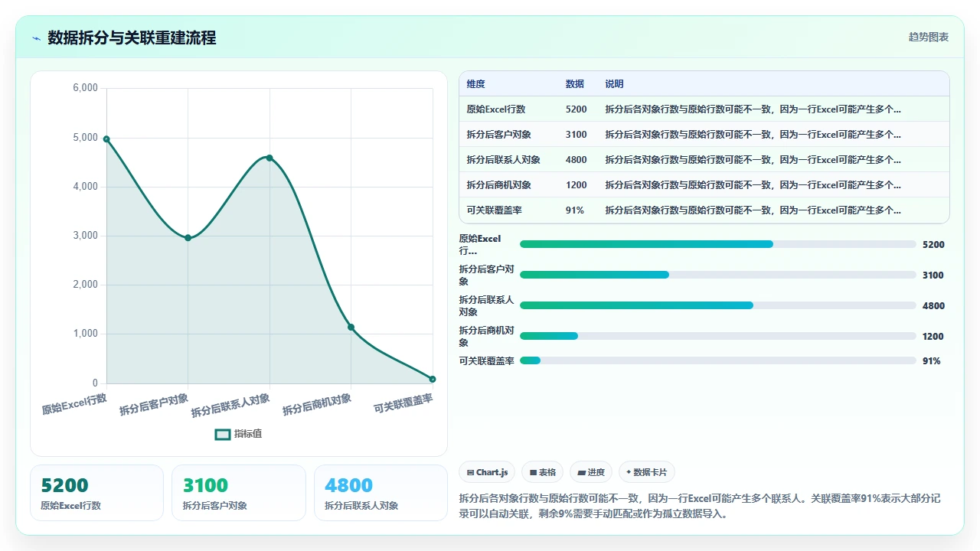Click the 6,000 y-axis label
The image size is (980, 551).
(86, 88)
